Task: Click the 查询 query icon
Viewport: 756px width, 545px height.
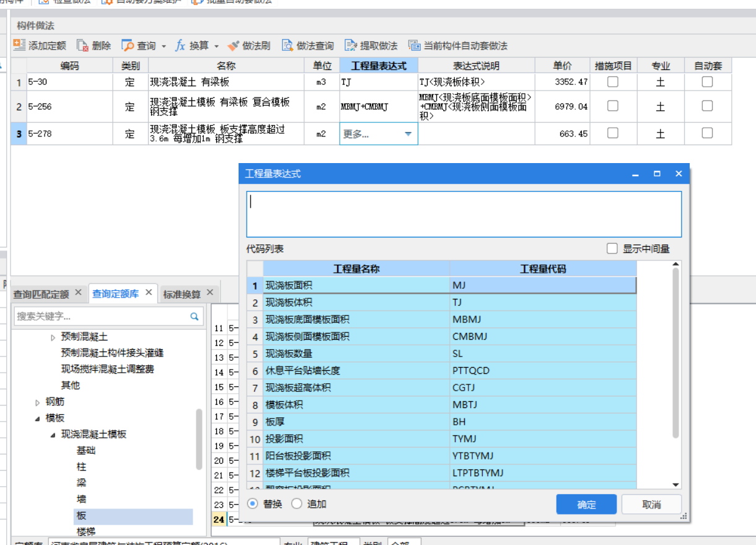Action: pyautogui.click(x=128, y=45)
